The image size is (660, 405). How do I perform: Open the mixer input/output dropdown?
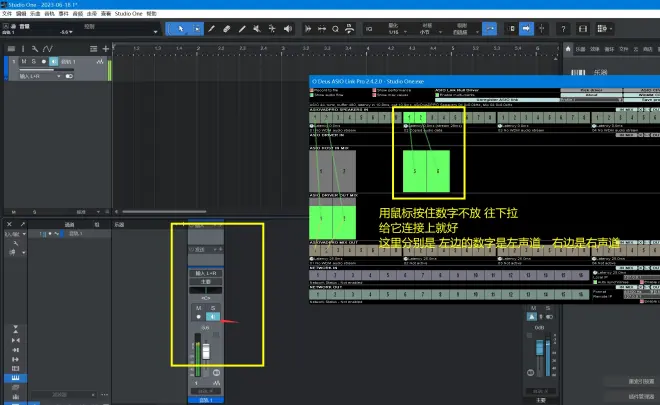(15, 234)
